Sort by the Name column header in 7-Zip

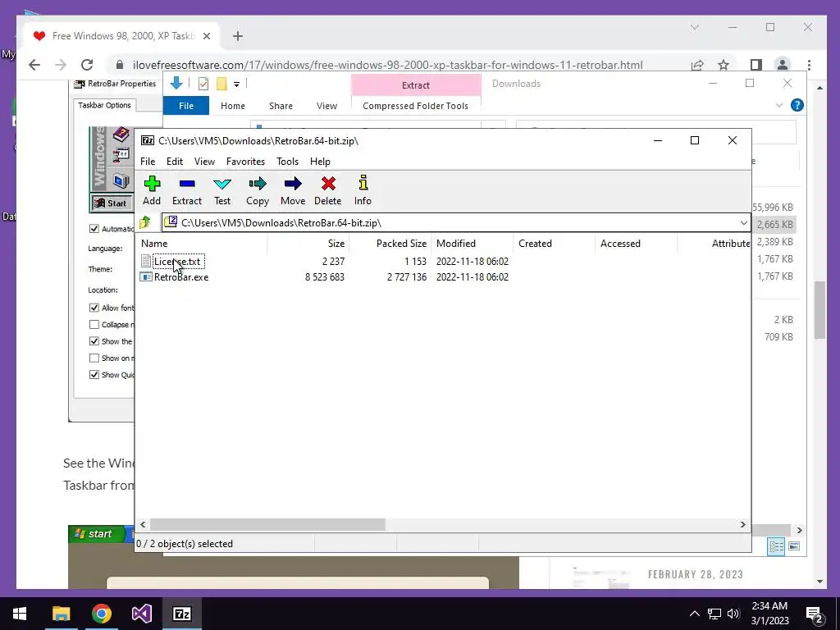tap(202, 243)
